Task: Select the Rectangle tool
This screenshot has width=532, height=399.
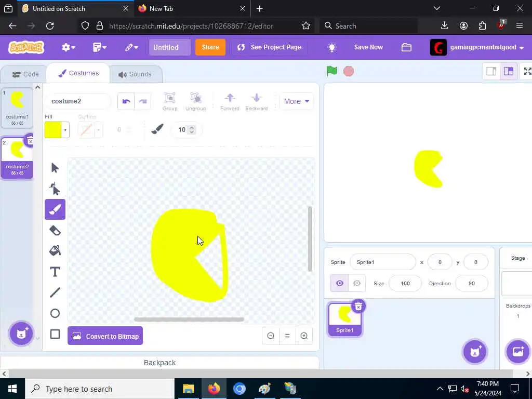Action: tap(55, 334)
